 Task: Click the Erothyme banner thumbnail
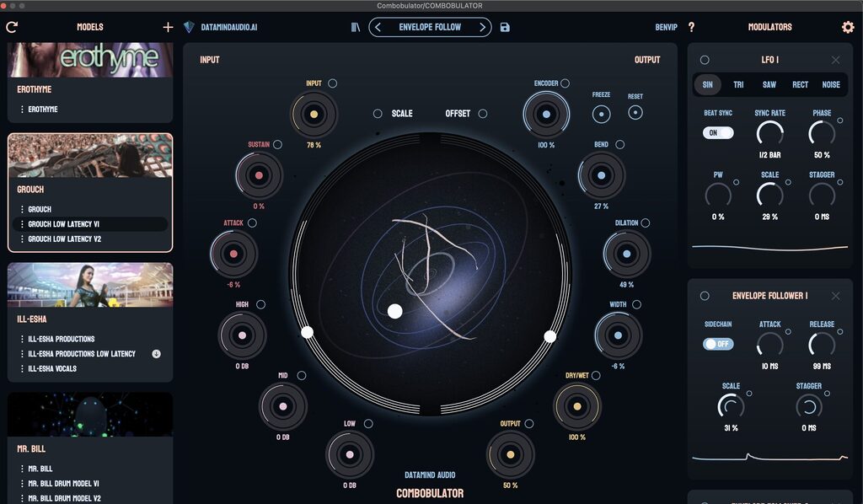[x=90, y=60]
